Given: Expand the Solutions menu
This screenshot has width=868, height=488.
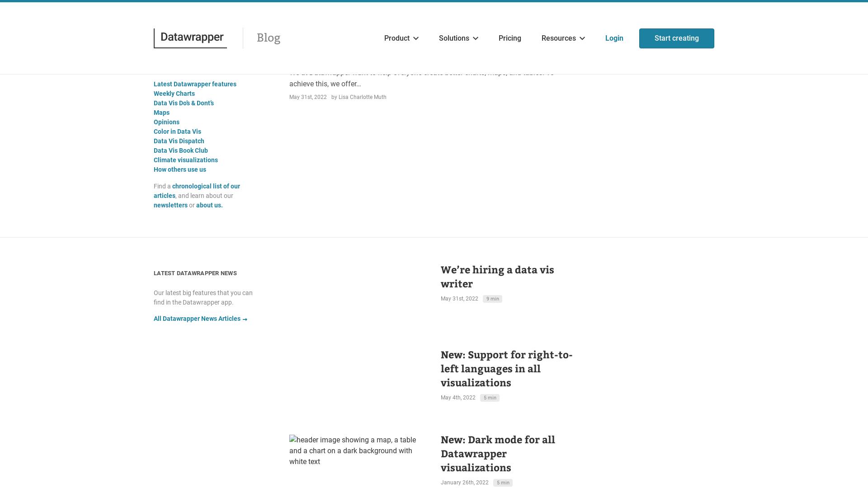Looking at the screenshot, I should 458,38.
